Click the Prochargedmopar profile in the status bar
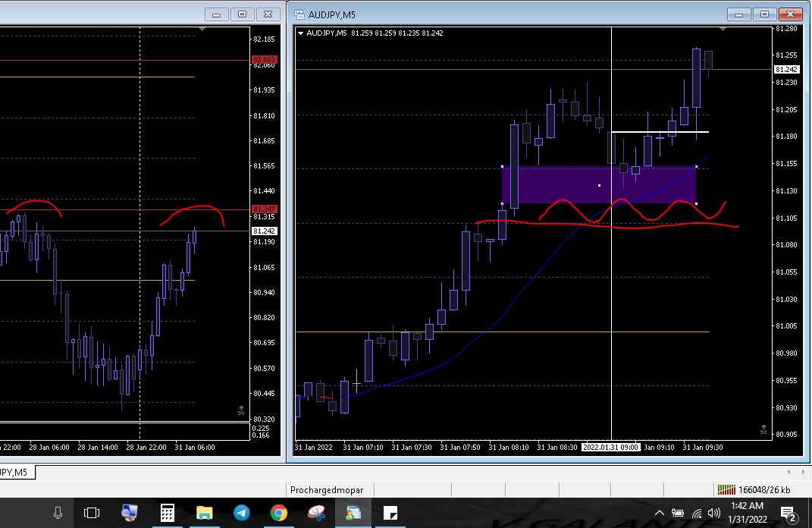This screenshot has height=528, width=812. 331,490
